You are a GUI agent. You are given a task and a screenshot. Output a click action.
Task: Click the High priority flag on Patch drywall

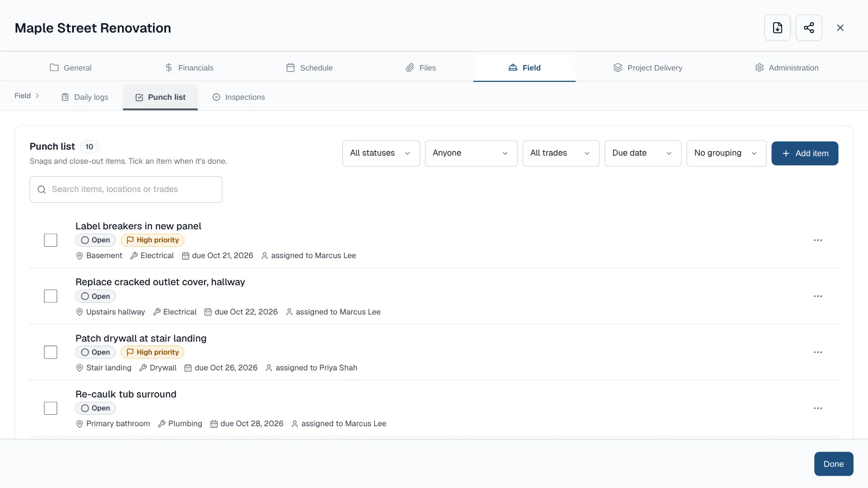pos(152,352)
